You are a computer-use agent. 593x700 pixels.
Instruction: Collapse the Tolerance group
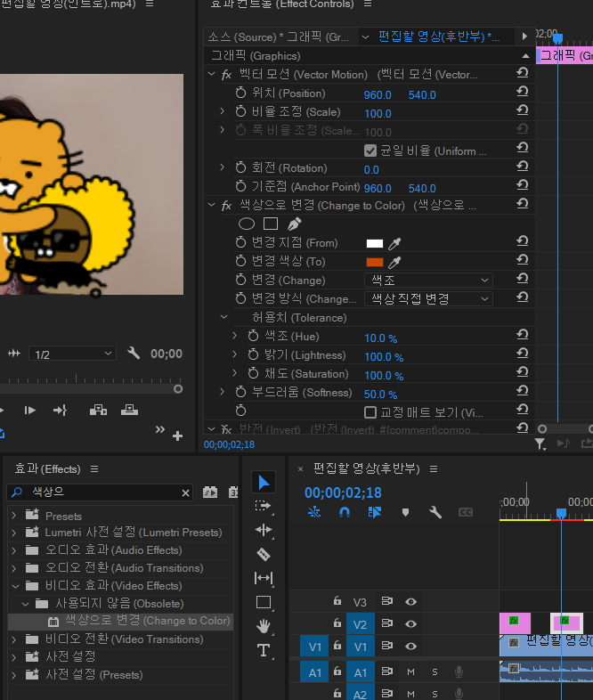click(224, 317)
